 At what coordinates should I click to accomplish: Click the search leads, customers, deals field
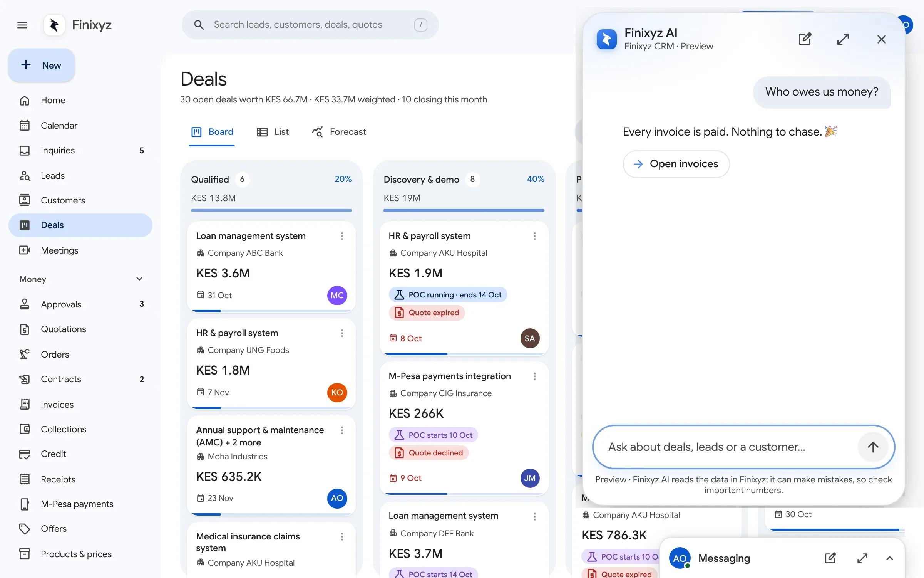pyautogui.click(x=310, y=25)
